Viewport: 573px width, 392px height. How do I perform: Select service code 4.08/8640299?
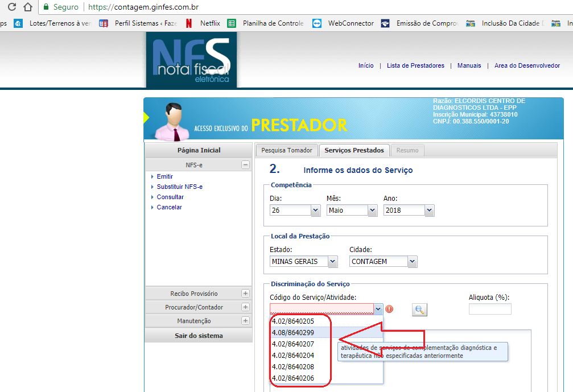coord(327,332)
